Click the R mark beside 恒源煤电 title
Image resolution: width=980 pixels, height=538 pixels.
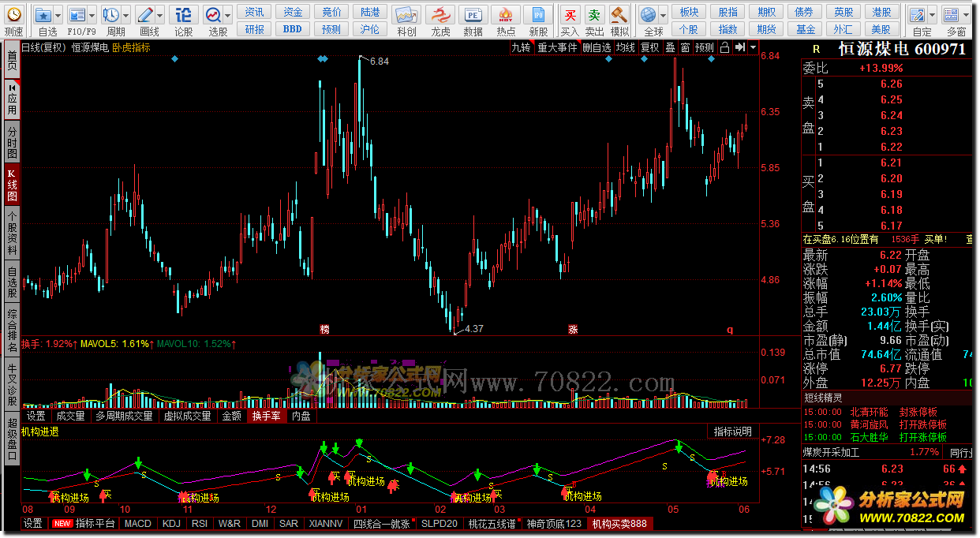click(816, 49)
